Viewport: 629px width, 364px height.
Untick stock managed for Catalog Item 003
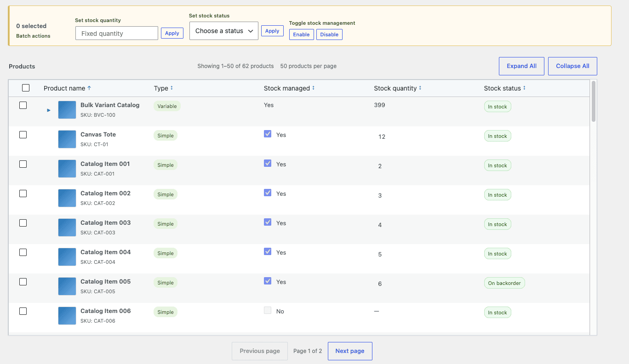(268, 222)
